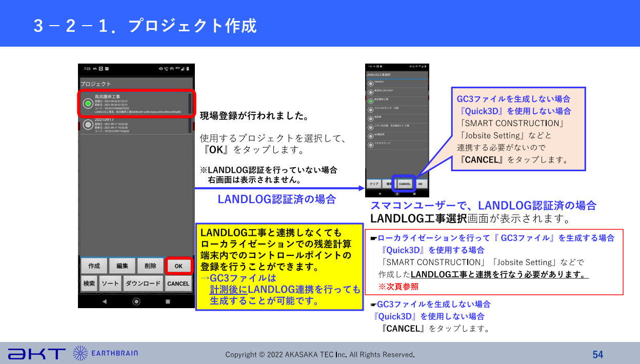Click the ※次頁参照 red note
This screenshot has height=364, width=640.
point(398,287)
